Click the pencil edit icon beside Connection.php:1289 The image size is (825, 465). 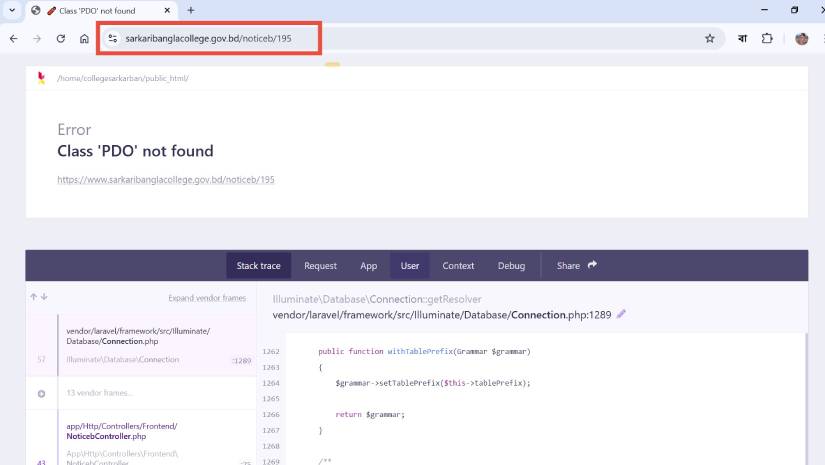click(x=621, y=314)
